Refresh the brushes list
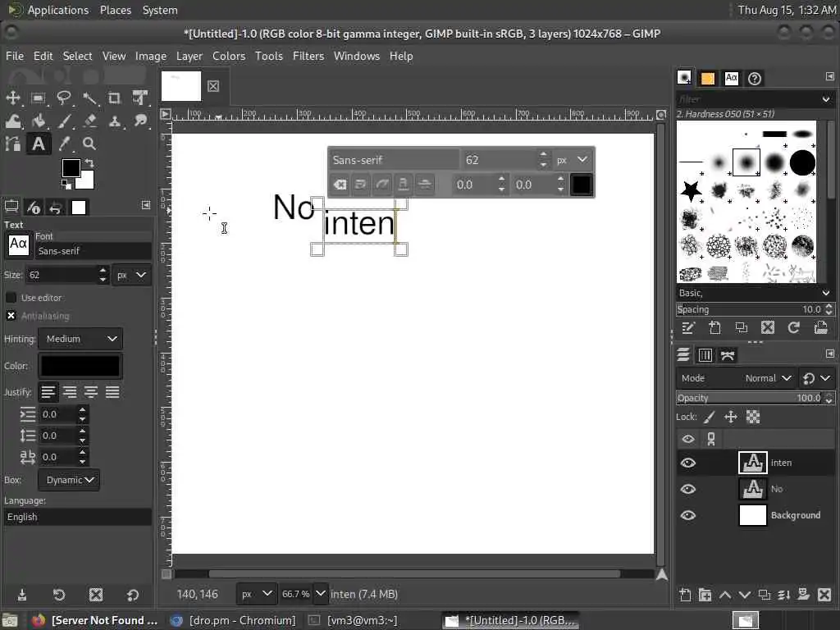This screenshot has height=630, width=840. pyautogui.click(x=794, y=328)
